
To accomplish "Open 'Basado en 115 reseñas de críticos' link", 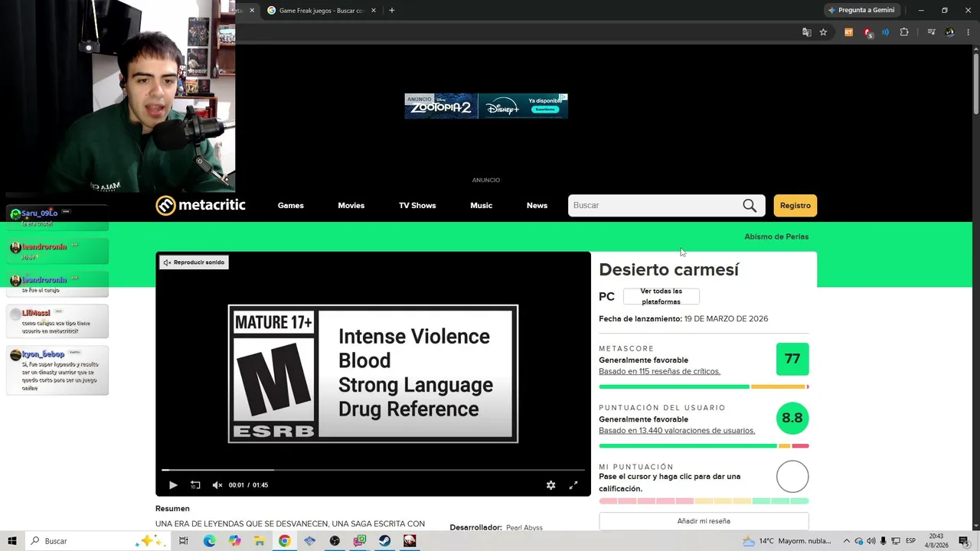I will click(x=659, y=371).
